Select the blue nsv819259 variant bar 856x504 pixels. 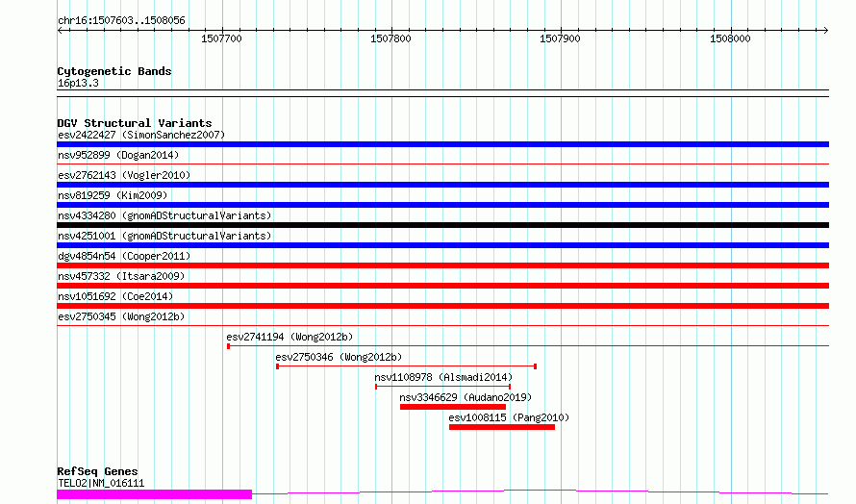click(x=442, y=205)
